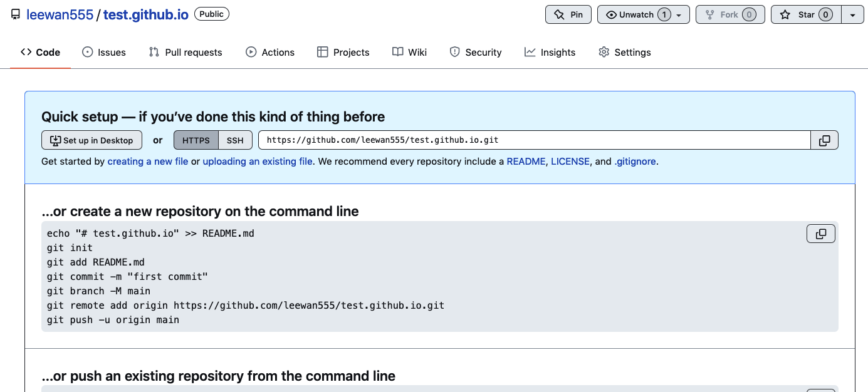Click the star icon in Star button
Viewport: 868px width, 392px height.
785,15
